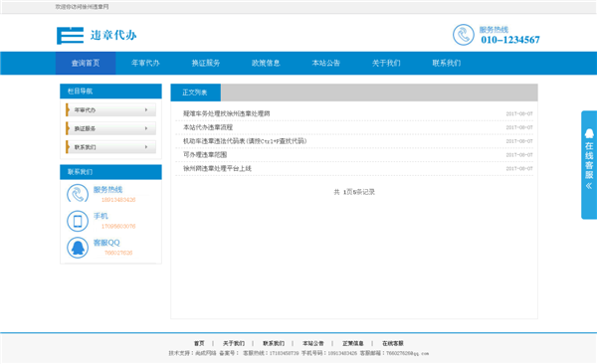Click sidebar 联系我们 menu item
Screen dimensions: 597x364
pyautogui.click(x=110, y=147)
